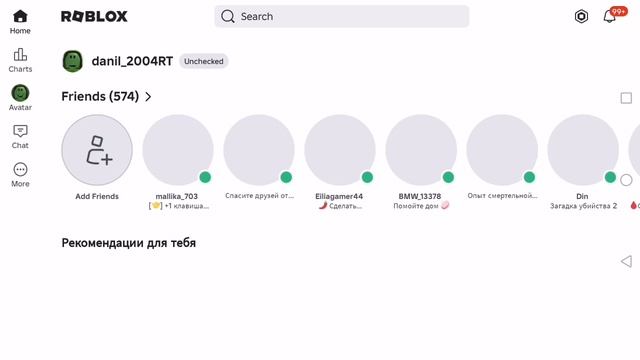Click the Опыт смертельной… caption
This screenshot has width=640, height=360.
click(x=502, y=196)
